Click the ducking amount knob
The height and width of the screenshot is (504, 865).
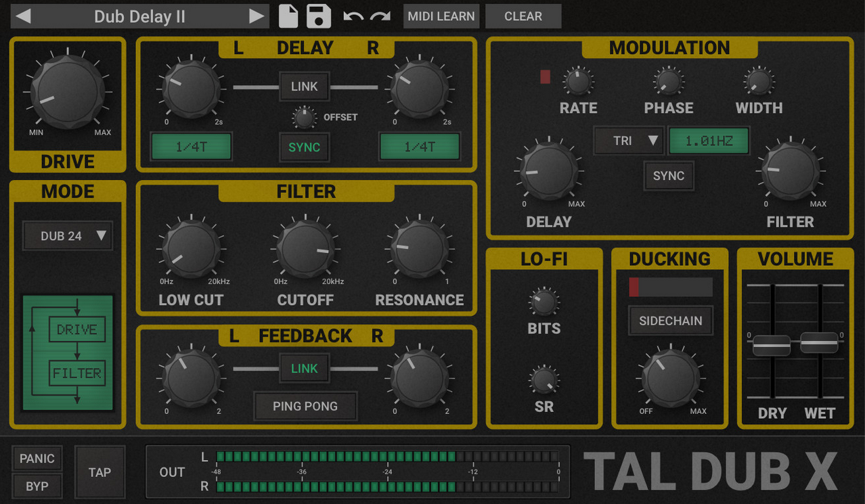pos(671,378)
